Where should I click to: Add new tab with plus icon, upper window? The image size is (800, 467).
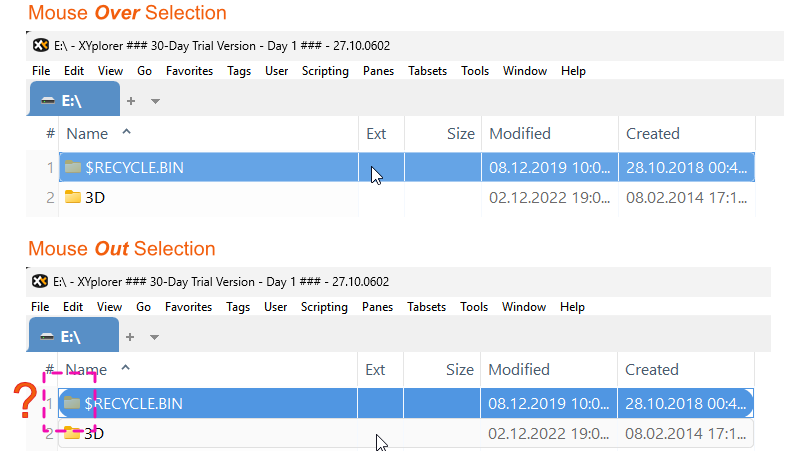click(x=131, y=101)
